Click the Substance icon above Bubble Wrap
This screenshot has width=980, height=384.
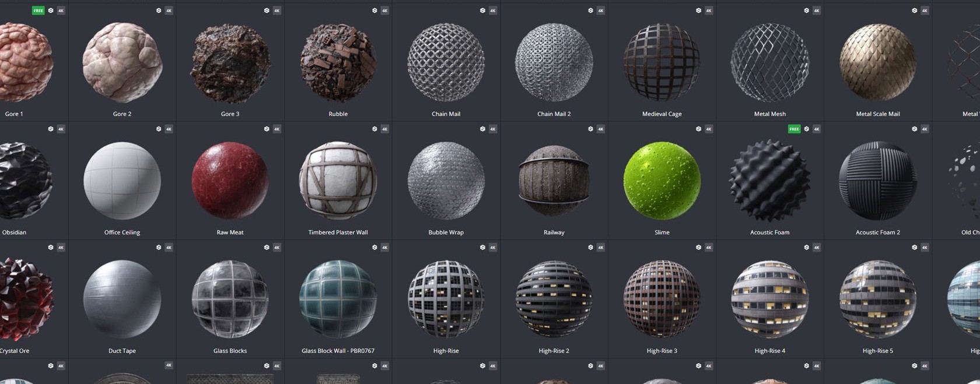tap(482, 129)
